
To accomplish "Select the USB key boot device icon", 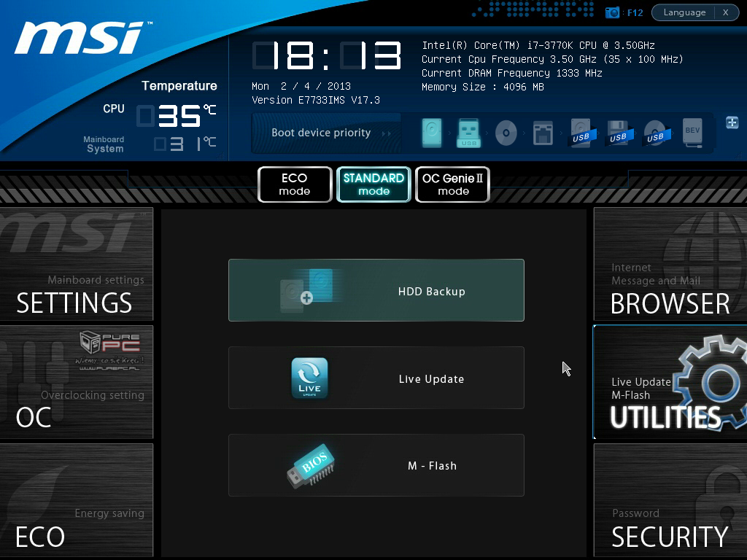I will [x=468, y=133].
